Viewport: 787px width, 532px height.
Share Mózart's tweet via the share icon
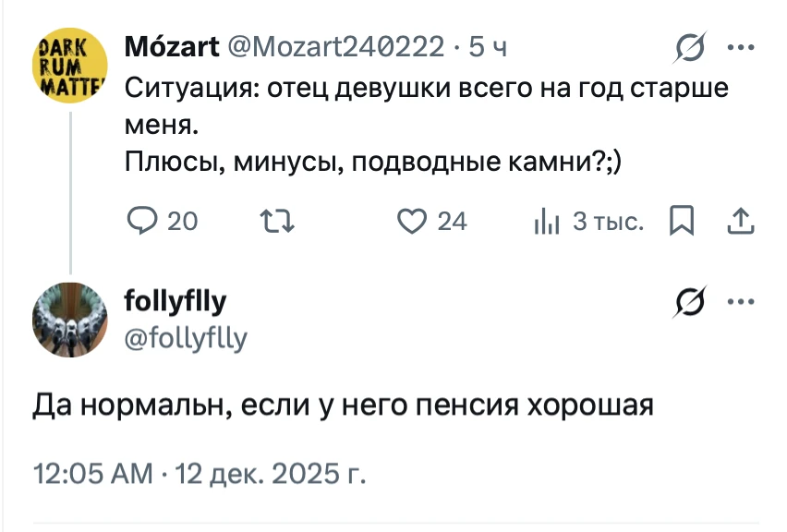(741, 221)
